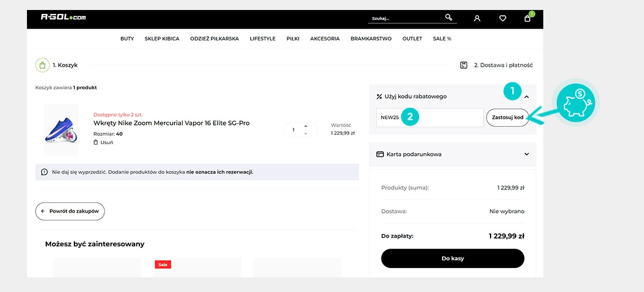Click the quantity value 1 field

click(293, 130)
